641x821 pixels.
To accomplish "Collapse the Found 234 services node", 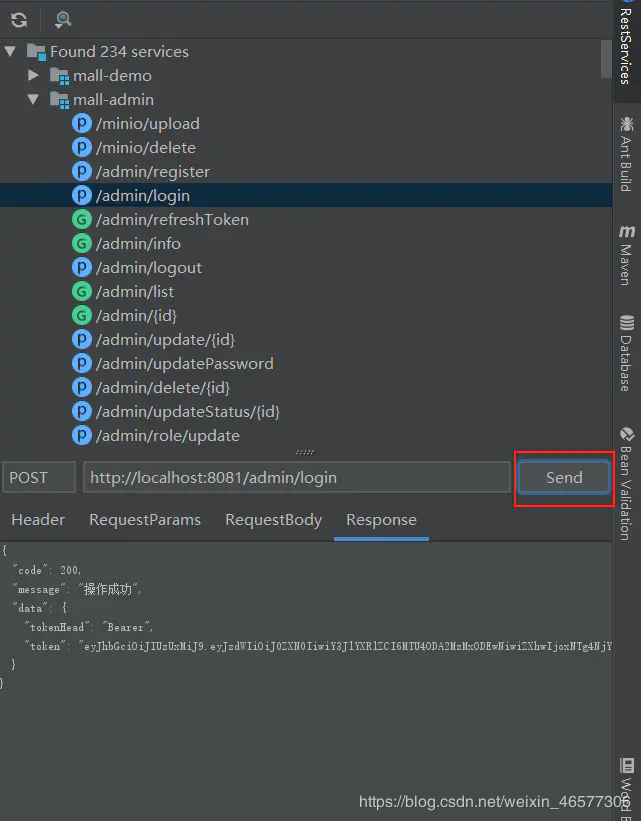I will pyautogui.click(x=10, y=51).
